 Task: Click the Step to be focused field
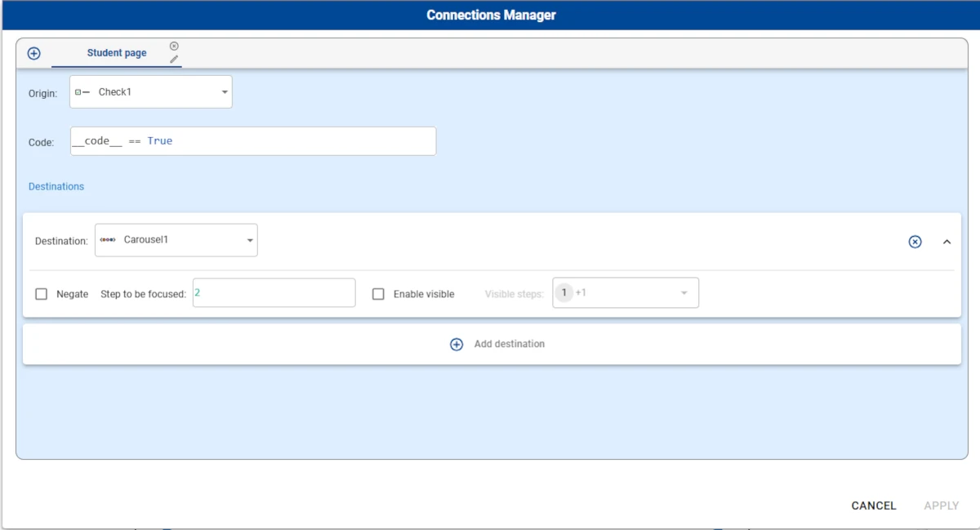point(274,292)
